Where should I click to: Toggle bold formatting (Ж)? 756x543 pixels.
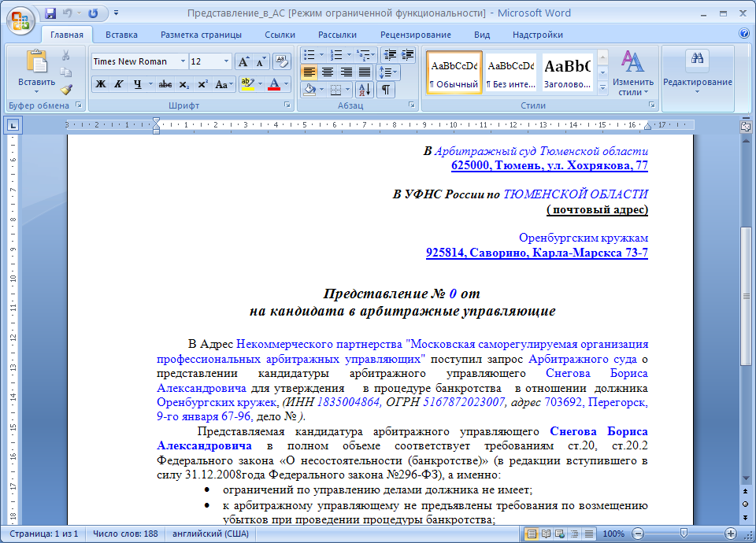[100, 84]
